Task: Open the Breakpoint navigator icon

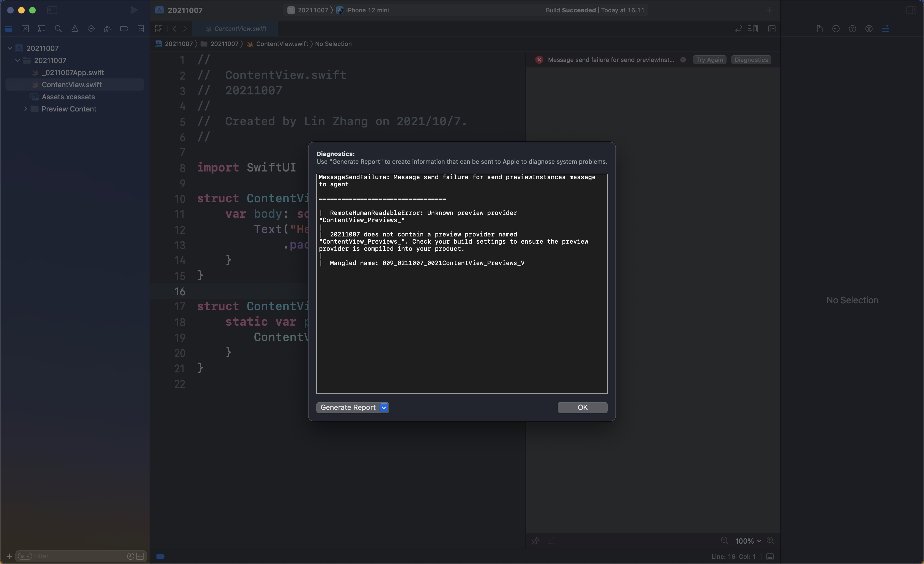Action: [124, 29]
